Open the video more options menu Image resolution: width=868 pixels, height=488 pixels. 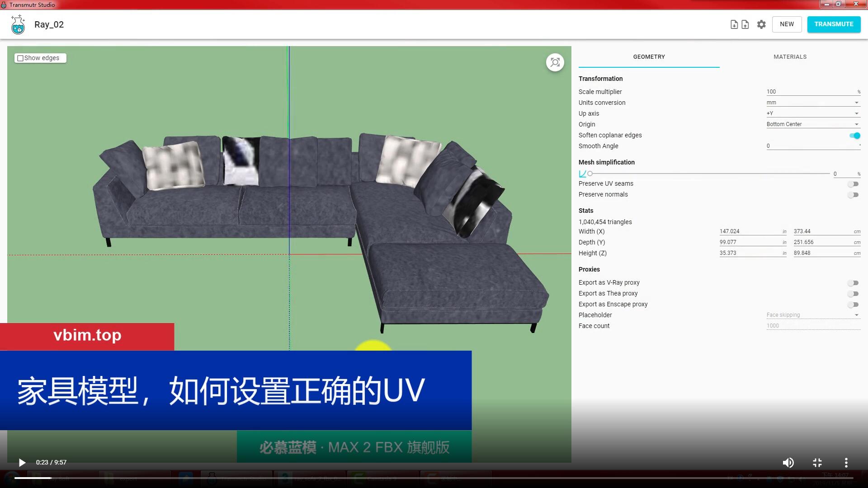pos(846,462)
